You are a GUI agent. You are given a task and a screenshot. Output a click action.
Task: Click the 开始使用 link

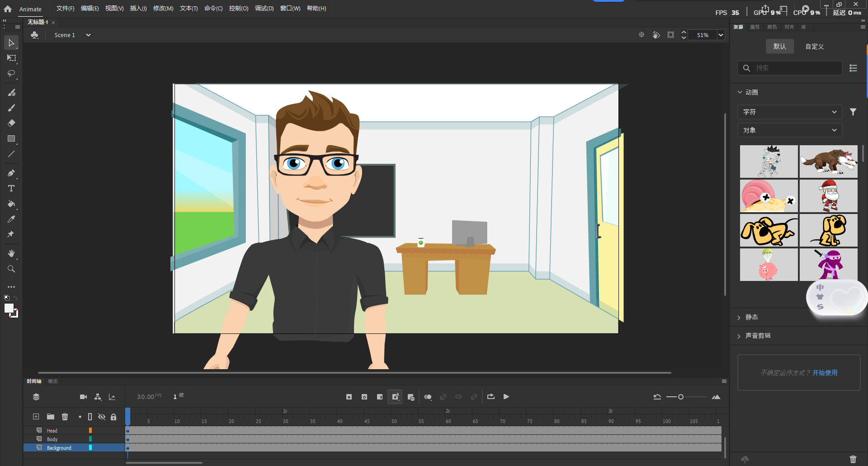pyautogui.click(x=825, y=373)
